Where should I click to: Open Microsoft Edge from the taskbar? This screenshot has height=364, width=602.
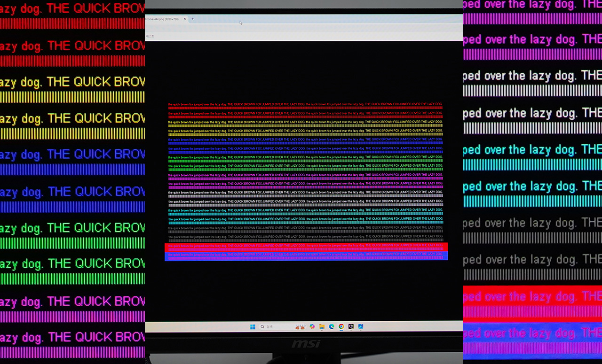click(332, 327)
